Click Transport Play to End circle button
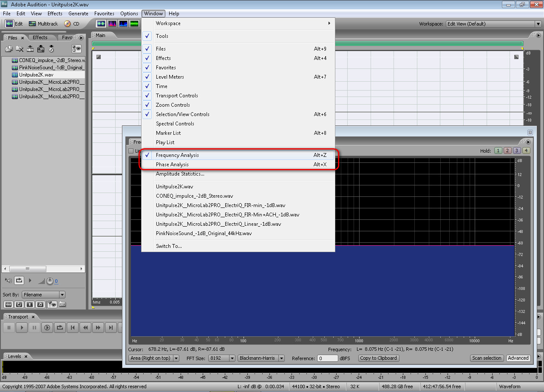Screen dimensions: 544x392 pyautogui.click(x=47, y=327)
